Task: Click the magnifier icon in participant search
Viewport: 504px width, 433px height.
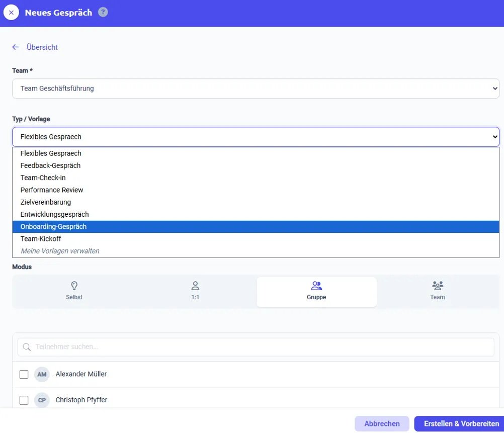Action: (x=27, y=347)
